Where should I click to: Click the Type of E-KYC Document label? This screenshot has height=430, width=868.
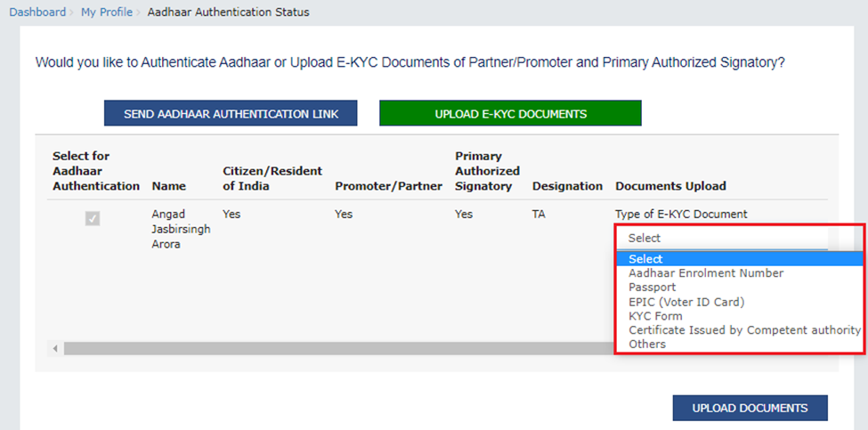pos(681,215)
